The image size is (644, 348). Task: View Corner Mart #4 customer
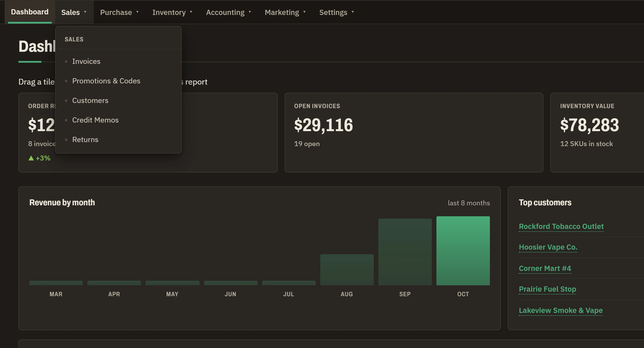click(x=545, y=268)
